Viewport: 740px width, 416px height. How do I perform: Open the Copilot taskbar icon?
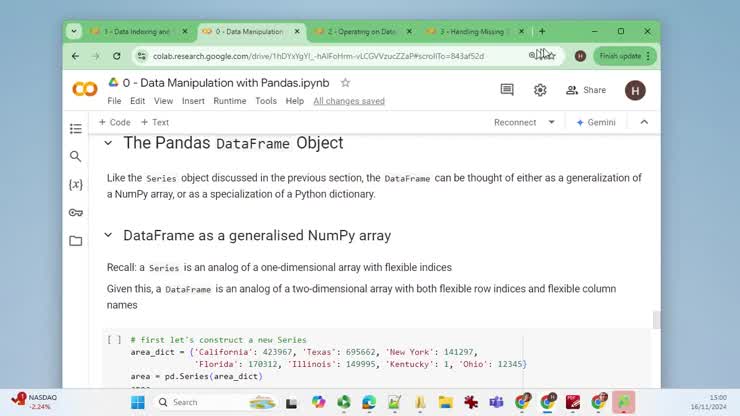(x=319, y=402)
